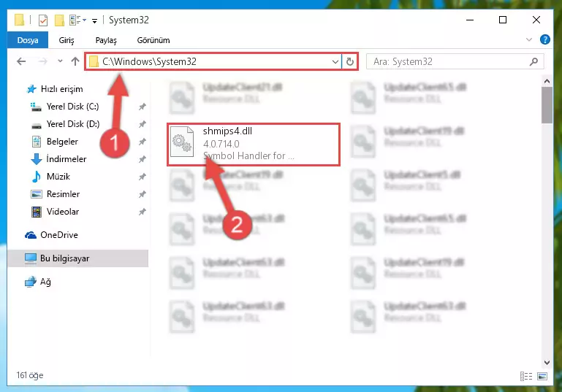Image resolution: width=562 pixels, height=392 pixels.
Task: Click the scrollbar down arrow
Action: coord(547,362)
